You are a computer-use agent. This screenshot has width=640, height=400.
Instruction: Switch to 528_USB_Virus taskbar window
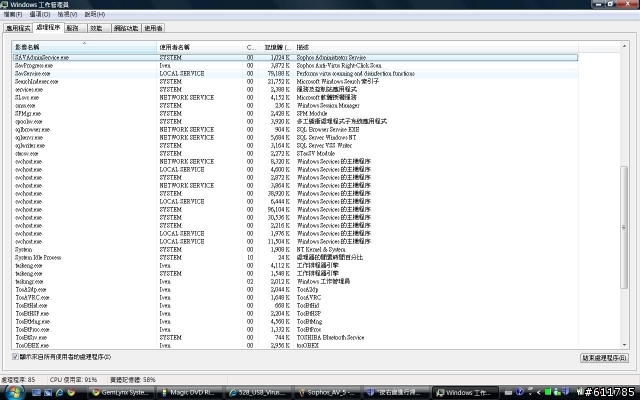coord(258,393)
